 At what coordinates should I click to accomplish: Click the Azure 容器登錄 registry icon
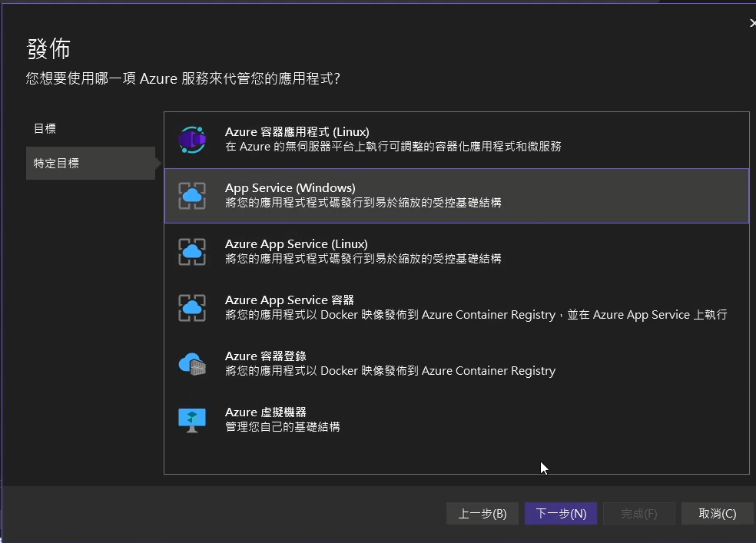tap(192, 364)
